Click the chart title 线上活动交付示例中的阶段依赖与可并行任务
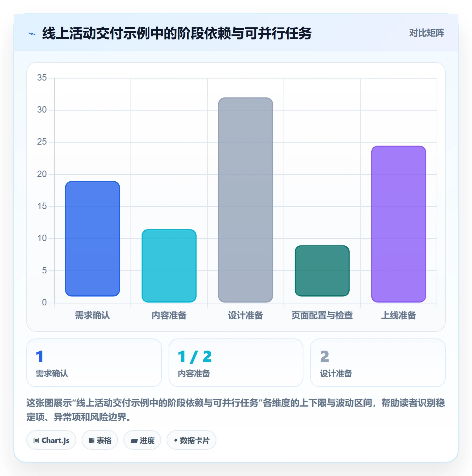The image size is (472, 476). point(177,33)
